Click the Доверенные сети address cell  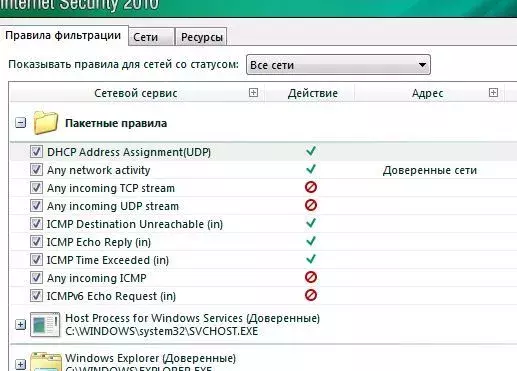429,170
